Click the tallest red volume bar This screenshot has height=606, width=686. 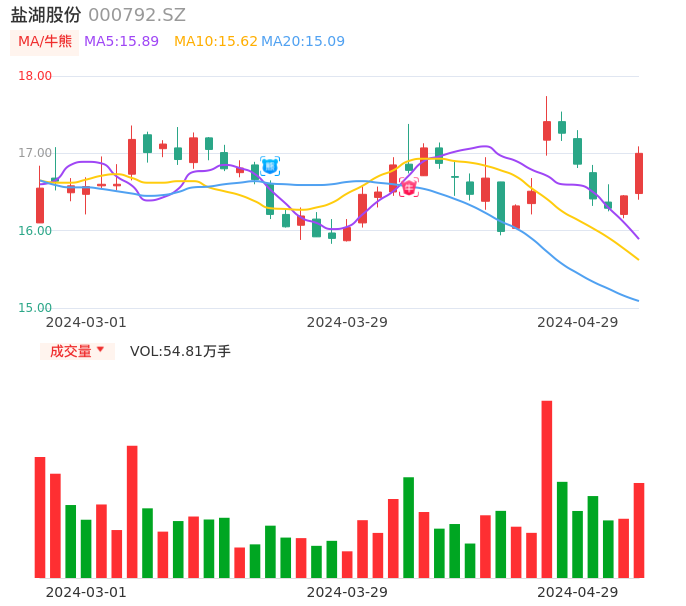pyautogui.click(x=547, y=489)
